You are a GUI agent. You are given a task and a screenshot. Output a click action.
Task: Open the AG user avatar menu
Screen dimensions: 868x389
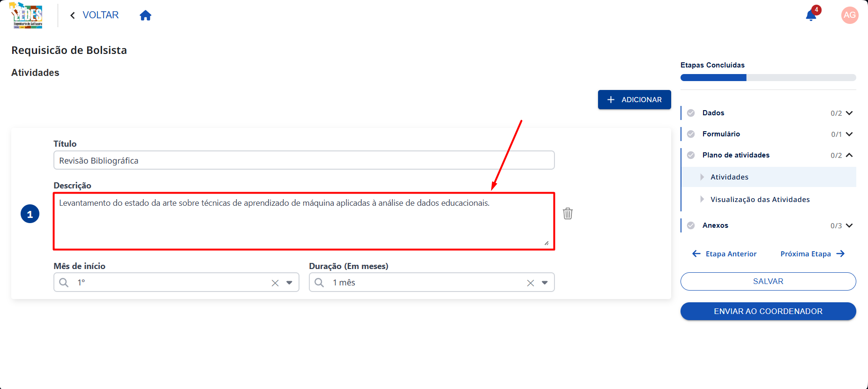click(850, 15)
